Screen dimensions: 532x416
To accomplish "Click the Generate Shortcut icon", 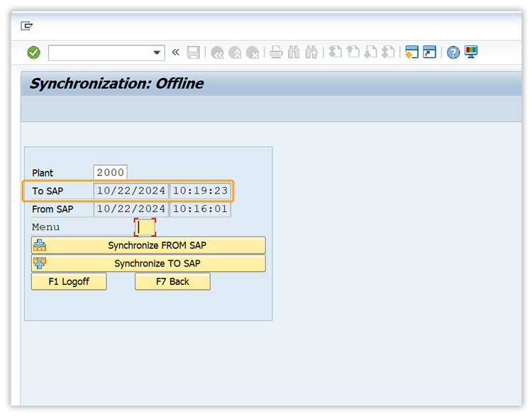I will pyautogui.click(x=430, y=52).
